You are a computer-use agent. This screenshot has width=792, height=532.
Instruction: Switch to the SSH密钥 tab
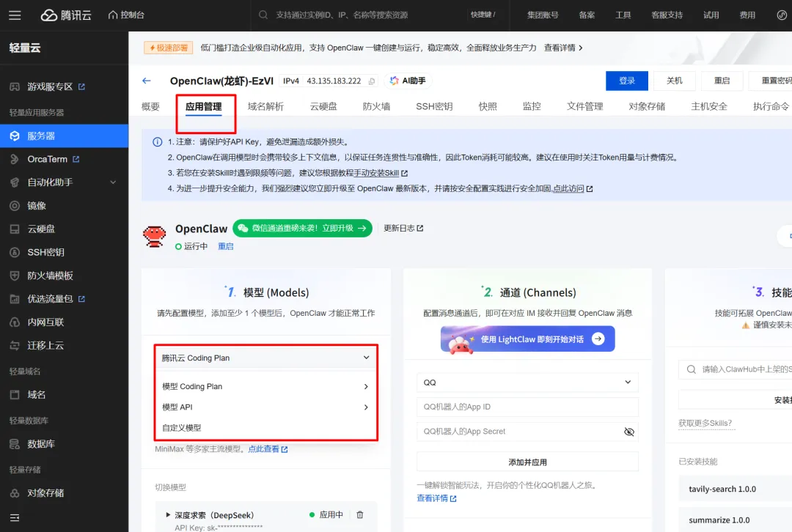434,106
